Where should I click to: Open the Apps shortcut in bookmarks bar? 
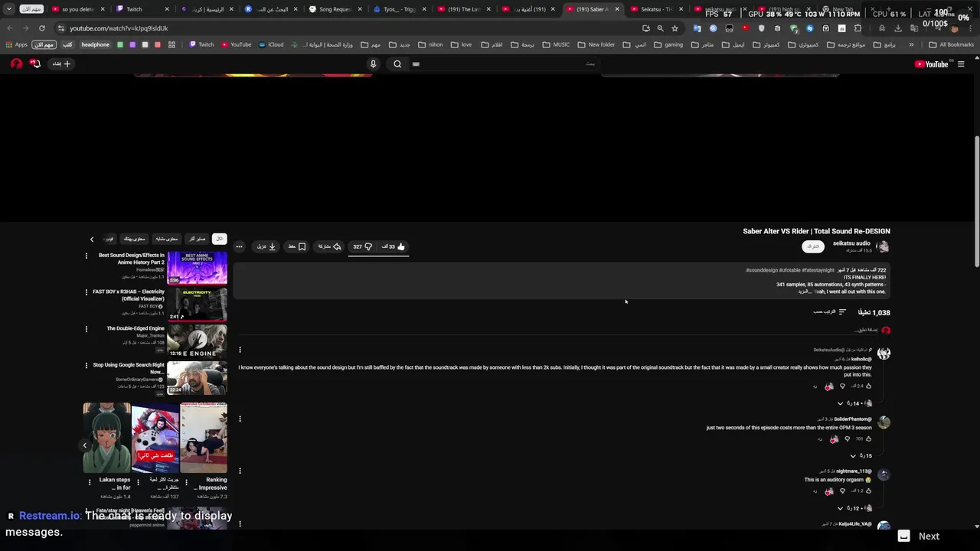16,45
